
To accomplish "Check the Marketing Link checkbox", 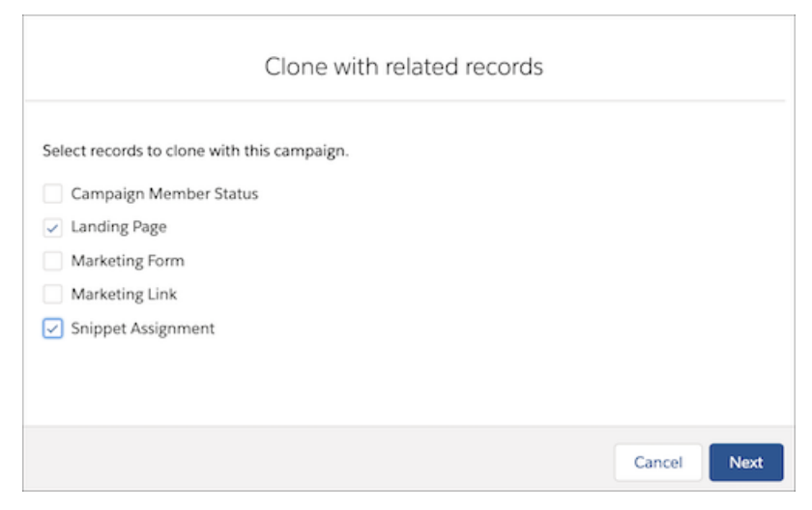I will (x=52, y=295).
